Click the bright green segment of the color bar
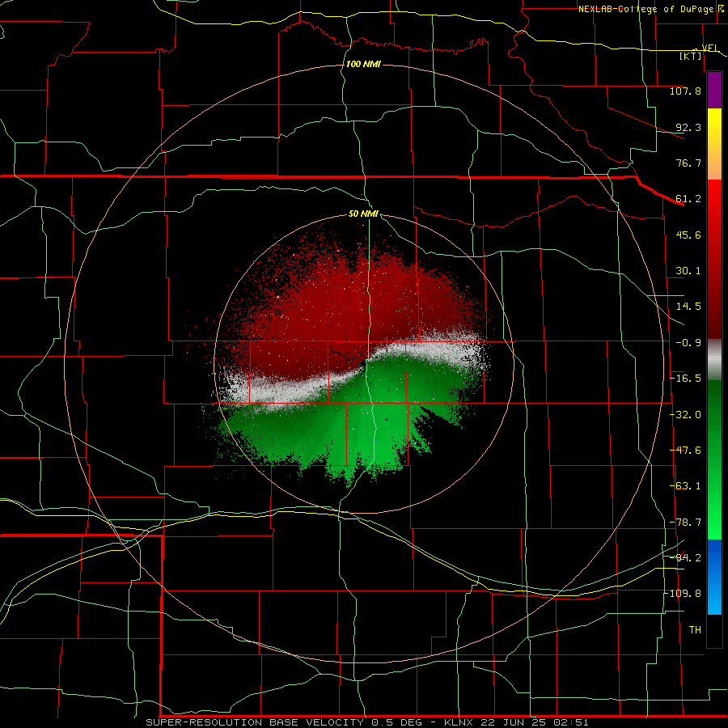Viewport: 728px width, 728px height. pyautogui.click(x=714, y=459)
